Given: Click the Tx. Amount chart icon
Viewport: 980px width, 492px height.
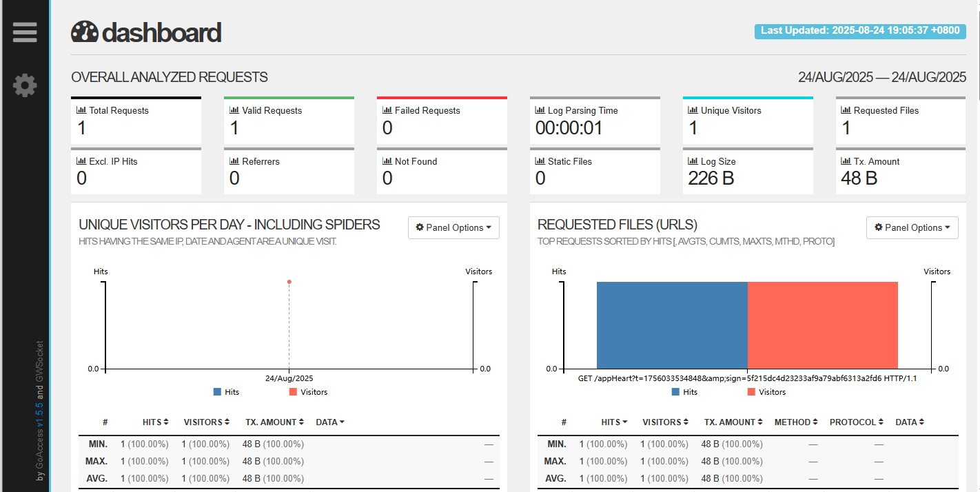Looking at the screenshot, I should (x=846, y=161).
